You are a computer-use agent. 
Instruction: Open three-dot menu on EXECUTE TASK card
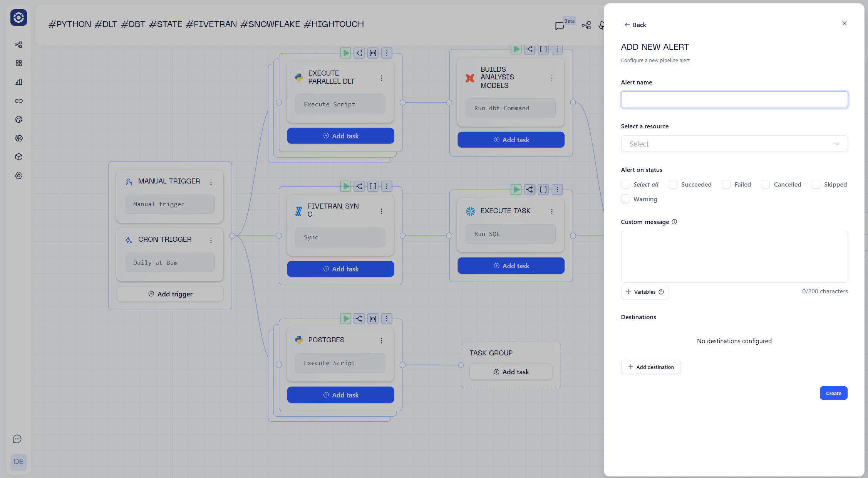point(552,212)
